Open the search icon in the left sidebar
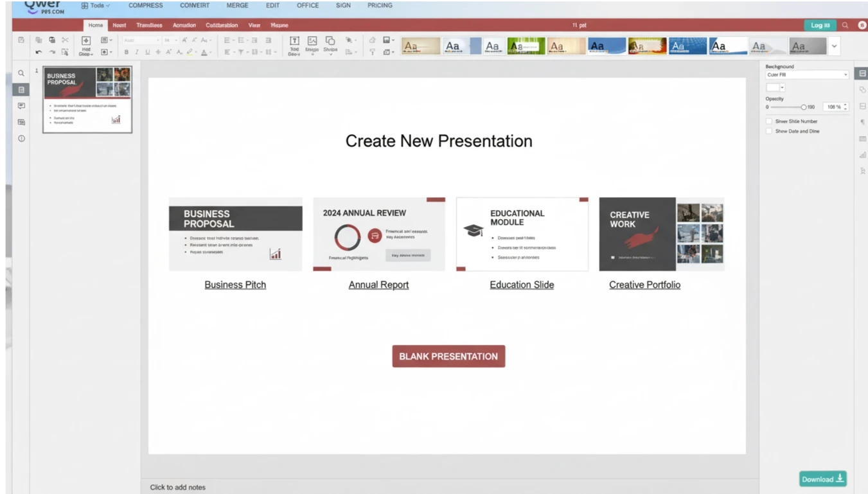Screen dimensions: 868x494 [21, 73]
